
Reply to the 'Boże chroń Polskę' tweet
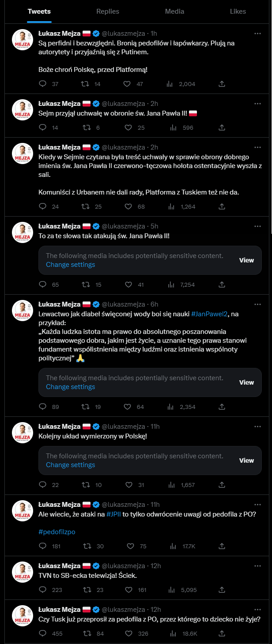coord(43,84)
